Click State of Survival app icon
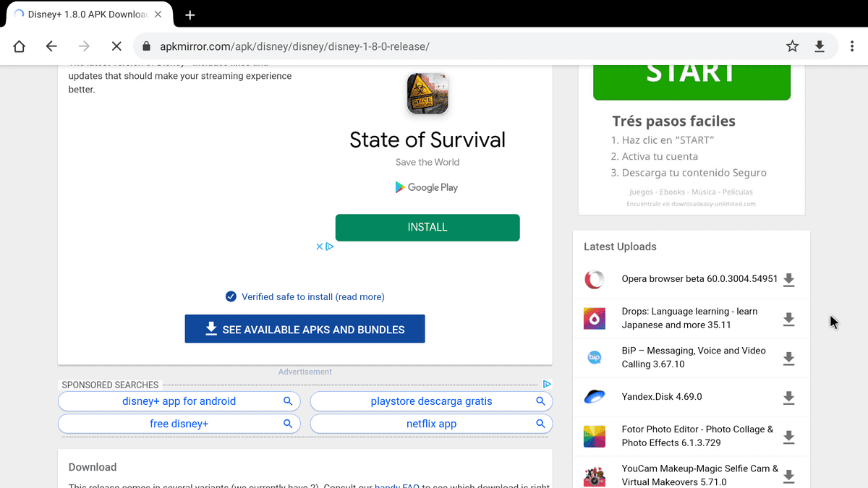This screenshot has width=868, height=488. coord(427,93)
